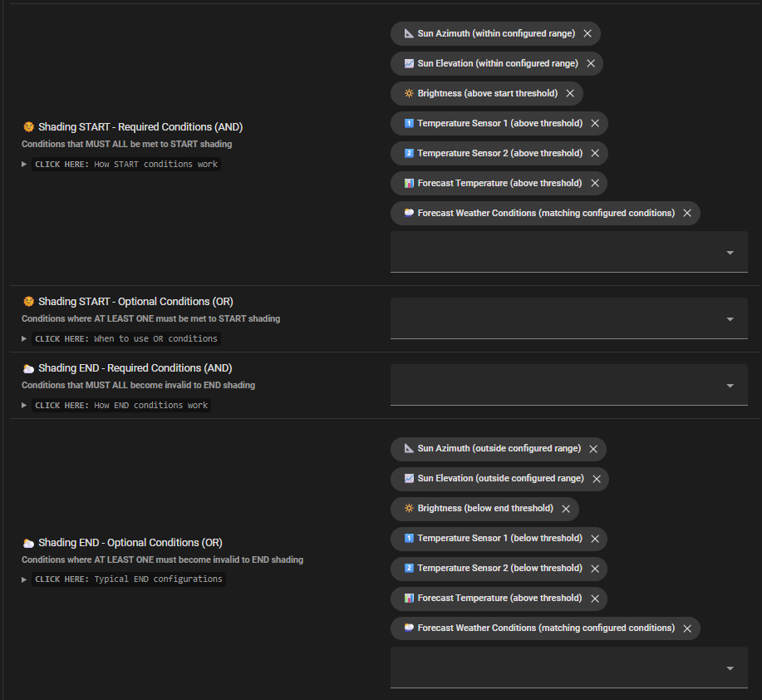Remove Temperature Sensor 1 above threshold chip
Image resolution: width=762 pixels, height=700 pixels.
point(595,124)
